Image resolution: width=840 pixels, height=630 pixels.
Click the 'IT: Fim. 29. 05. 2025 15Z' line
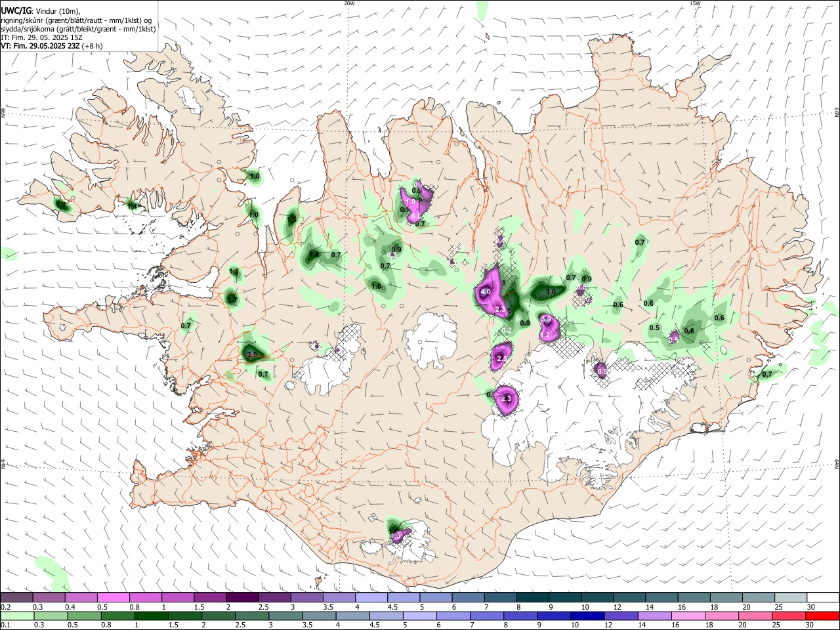41,37
